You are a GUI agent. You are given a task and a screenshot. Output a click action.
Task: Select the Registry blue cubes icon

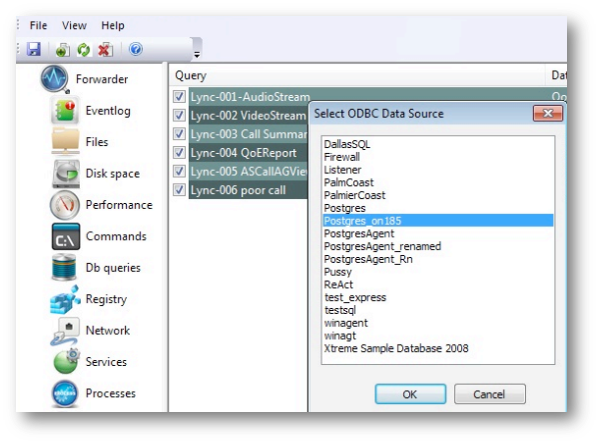(x=65, y=299)
